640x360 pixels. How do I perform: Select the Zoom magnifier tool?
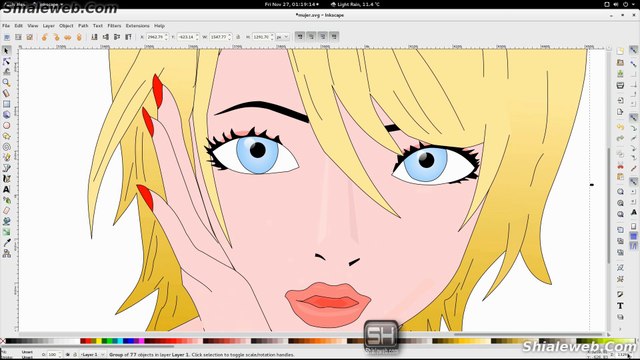(x=6, y=82)
